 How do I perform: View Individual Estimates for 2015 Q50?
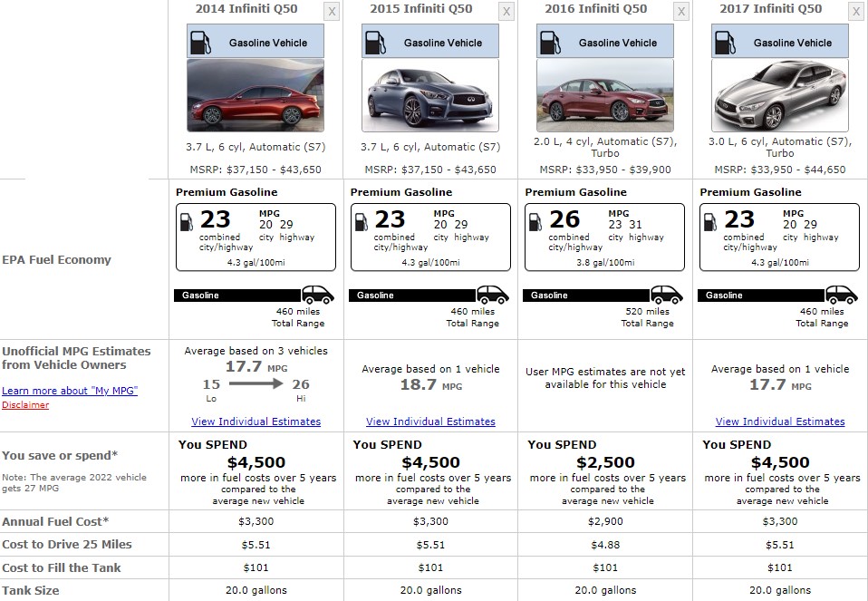(x=430, y=422)
